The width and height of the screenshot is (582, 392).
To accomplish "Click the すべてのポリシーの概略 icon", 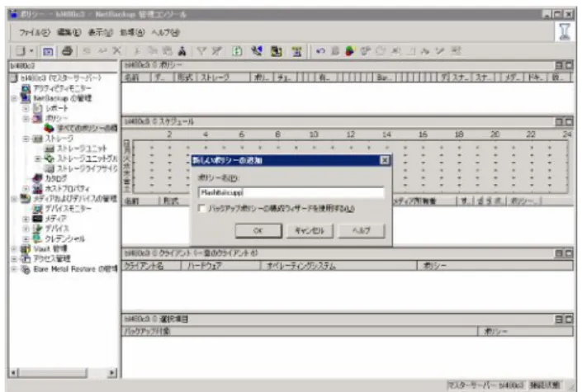I will (49, 129).
